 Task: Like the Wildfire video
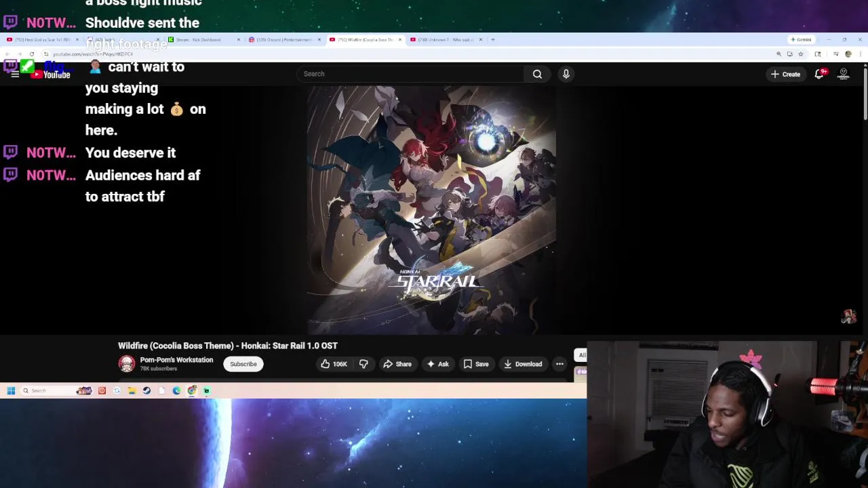coord(334,364)
